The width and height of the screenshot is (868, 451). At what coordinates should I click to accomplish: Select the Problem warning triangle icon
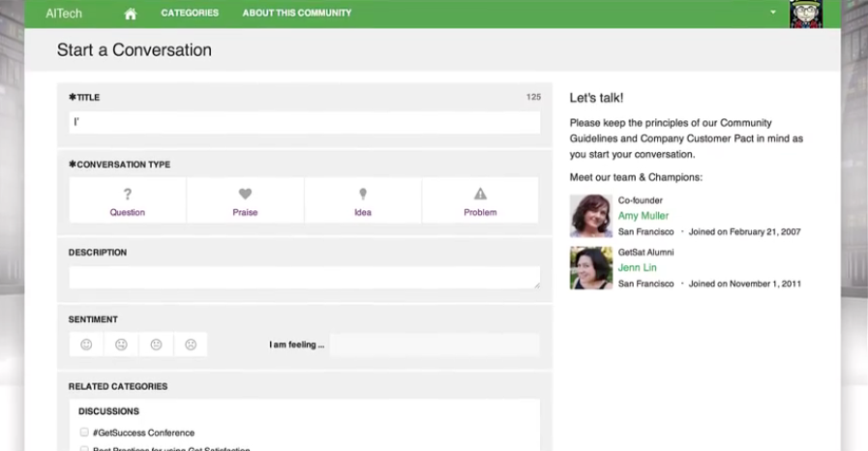pos(481,194)
